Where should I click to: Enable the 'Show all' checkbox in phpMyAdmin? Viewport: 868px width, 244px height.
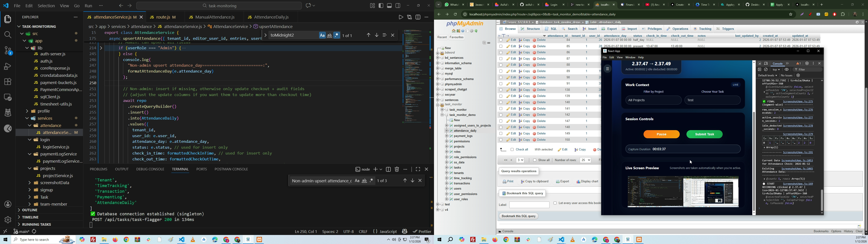(535, 160)
